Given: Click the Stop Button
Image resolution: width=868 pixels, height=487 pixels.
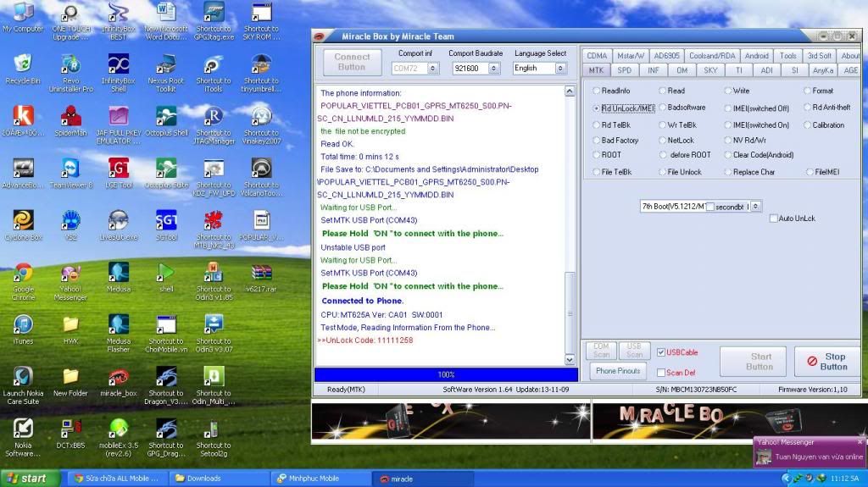Looking at the screenshot, I should coord(827,362).
